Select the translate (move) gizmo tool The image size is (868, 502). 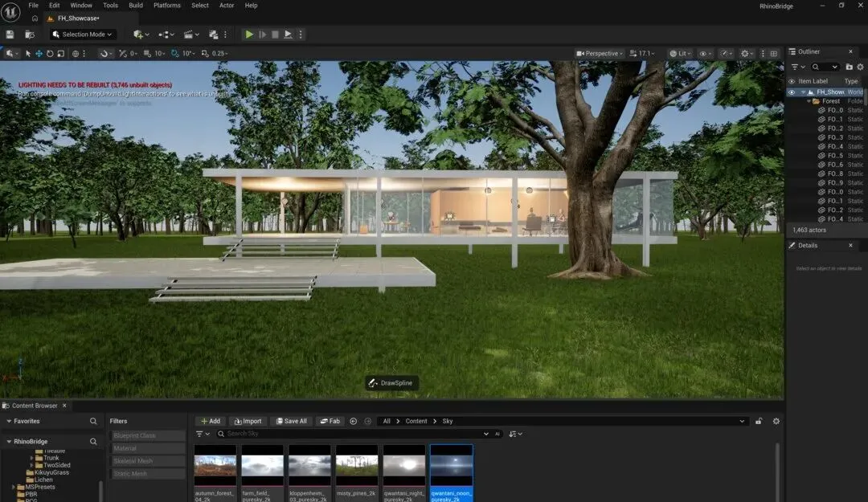39,54
